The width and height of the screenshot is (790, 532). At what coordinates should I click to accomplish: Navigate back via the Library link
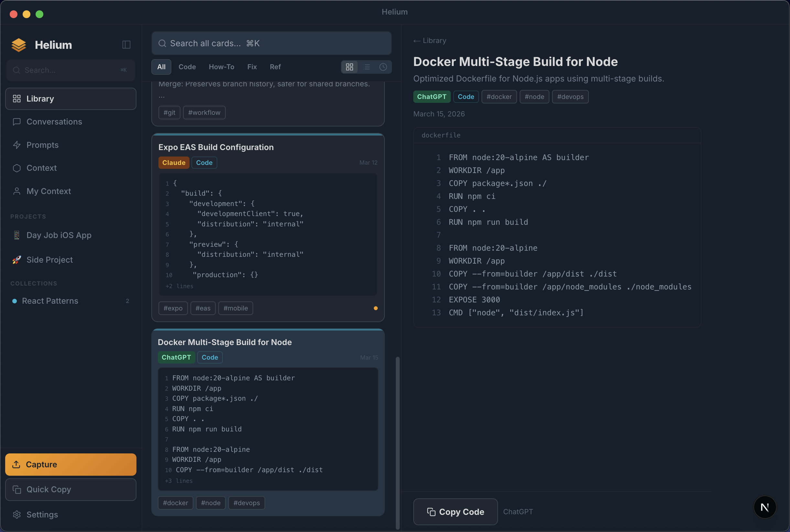point(429,40)
